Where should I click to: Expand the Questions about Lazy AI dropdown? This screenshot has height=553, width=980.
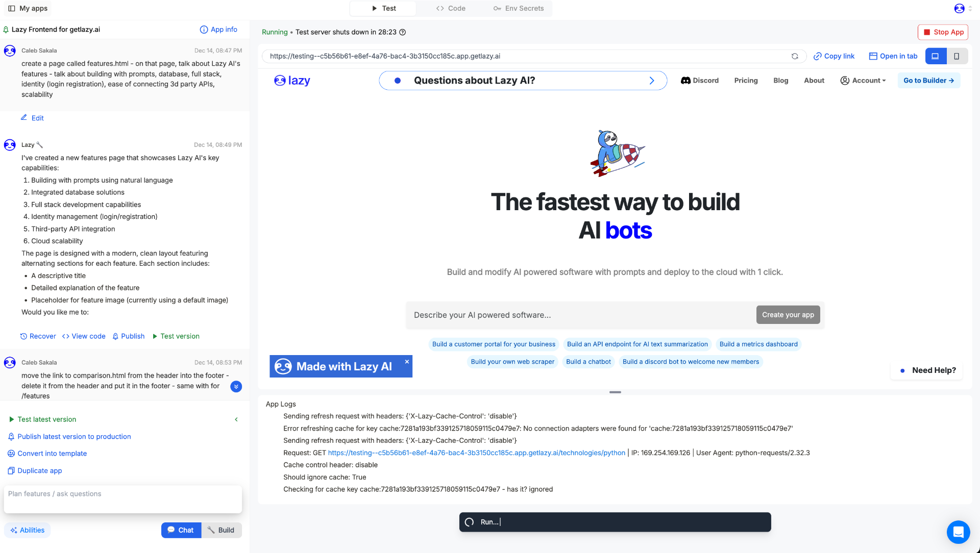(x=651, y=80)
